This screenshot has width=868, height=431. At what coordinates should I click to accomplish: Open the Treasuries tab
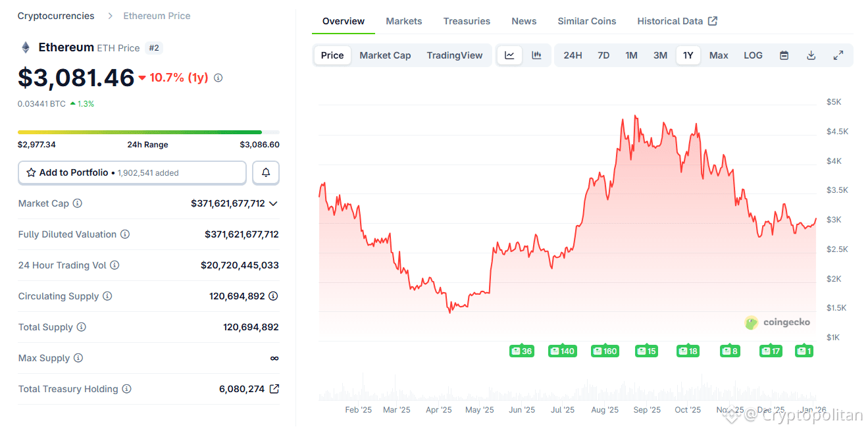(467, 20)
